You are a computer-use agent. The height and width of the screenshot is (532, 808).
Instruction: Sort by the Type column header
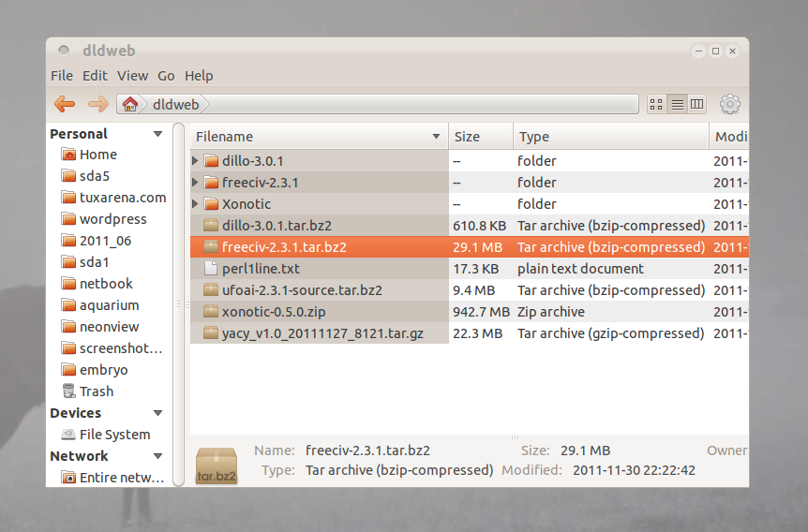point(611,137)
